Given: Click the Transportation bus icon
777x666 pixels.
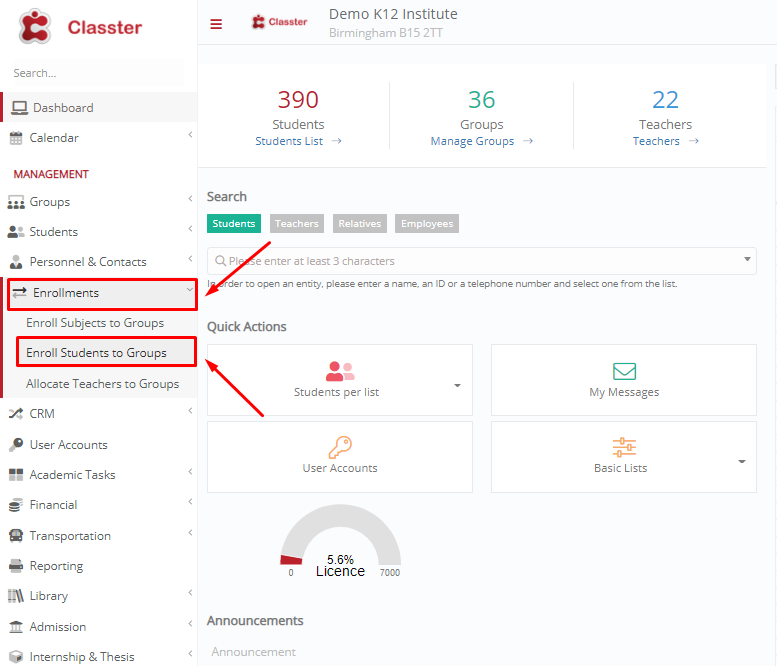Looking at the screenshot, I should (x=16, y=536).
